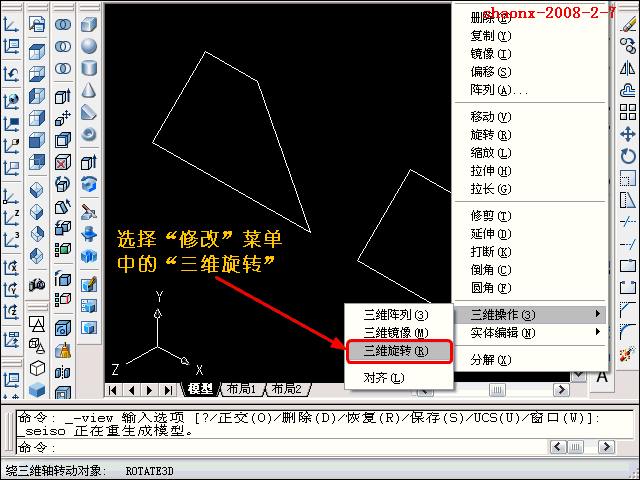
Task: Choose 删除(E) from the Modify menu
Action: click(530, 18)
